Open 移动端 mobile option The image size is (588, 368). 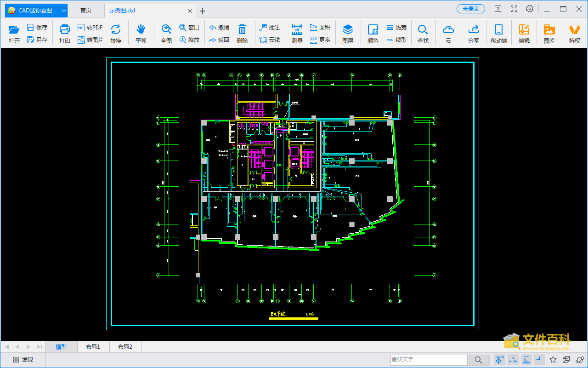coord(499,34)
